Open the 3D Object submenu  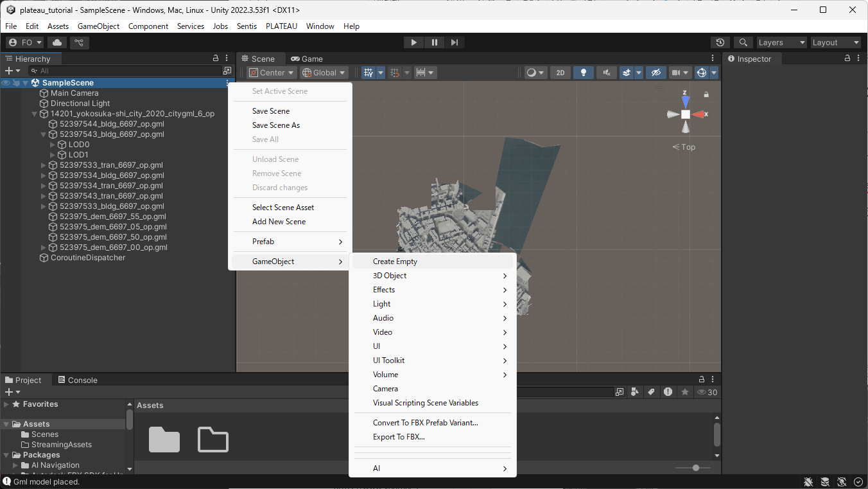point(433,276)
